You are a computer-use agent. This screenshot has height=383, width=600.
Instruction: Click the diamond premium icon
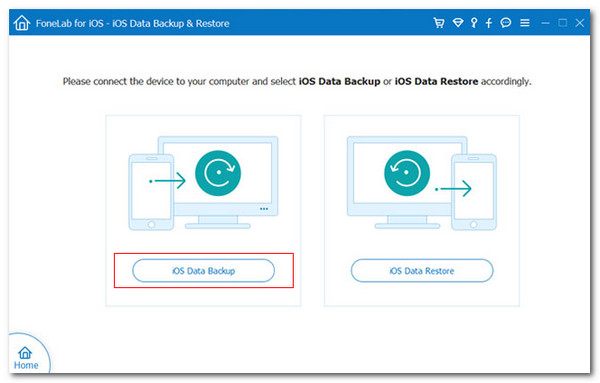click(458, 23)
